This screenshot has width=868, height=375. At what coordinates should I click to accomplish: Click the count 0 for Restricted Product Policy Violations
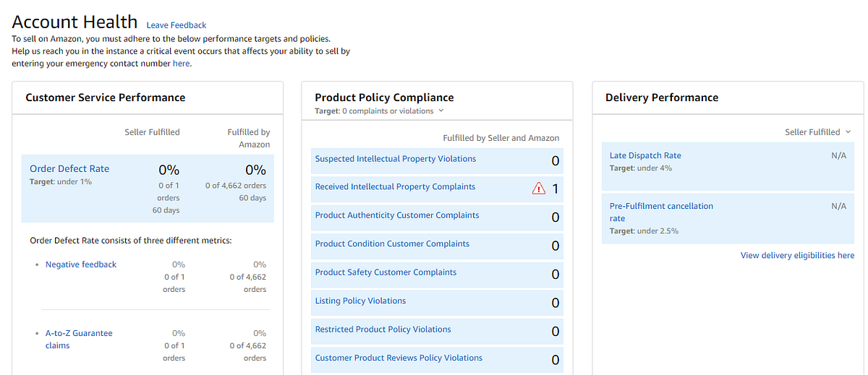556,332
